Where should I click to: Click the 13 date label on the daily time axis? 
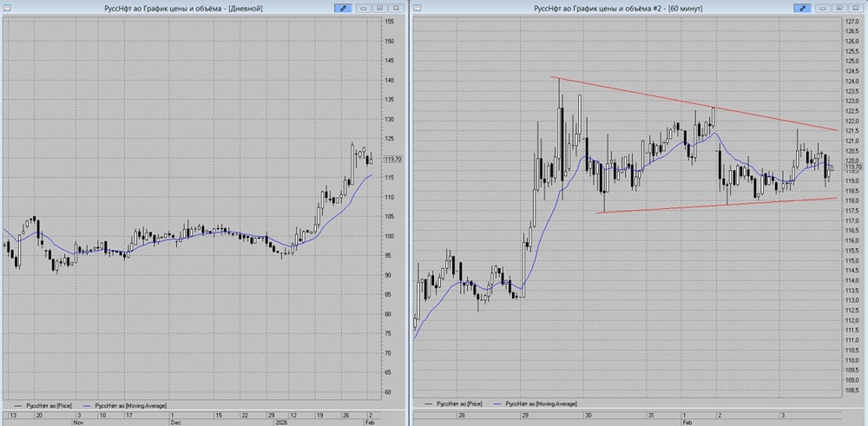click(x=13, y=416)
